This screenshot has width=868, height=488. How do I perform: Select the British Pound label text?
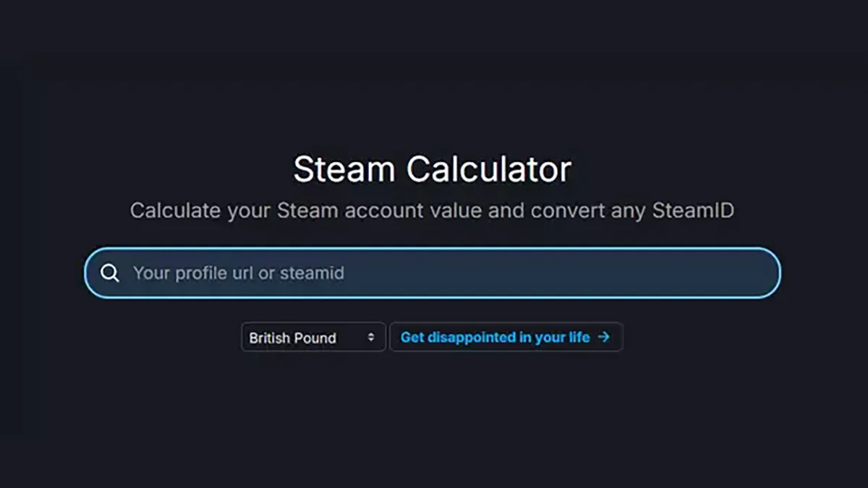coord(292,337)
